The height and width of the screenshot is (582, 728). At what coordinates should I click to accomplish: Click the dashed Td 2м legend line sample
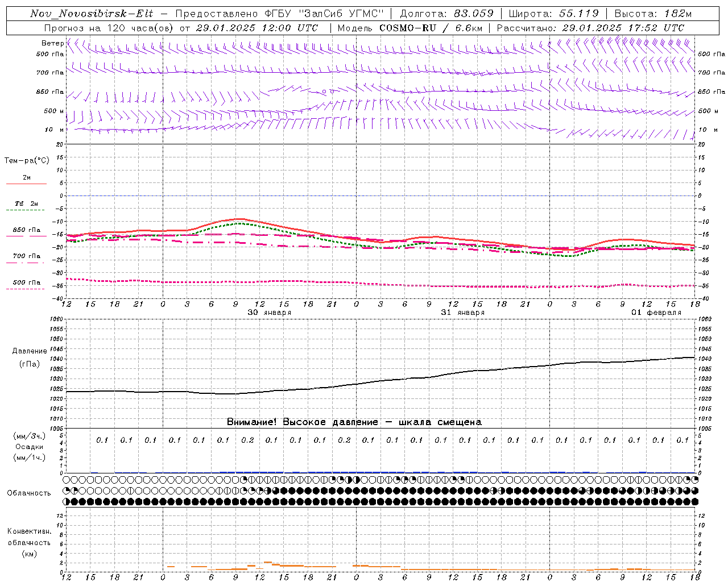pos(26,210)
